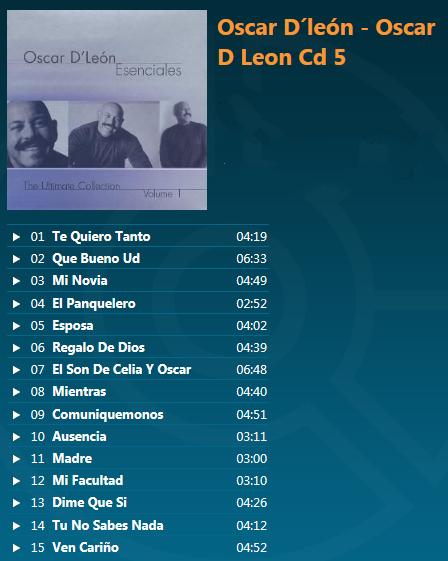The width and height of the screenshot is (448, 561).
Task: Click play arrow beside Mientras
Action: tap(16, 392)
